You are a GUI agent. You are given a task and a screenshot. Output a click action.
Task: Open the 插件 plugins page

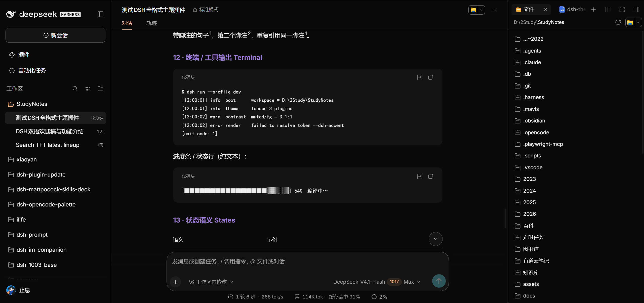click(x=19, y=55)
